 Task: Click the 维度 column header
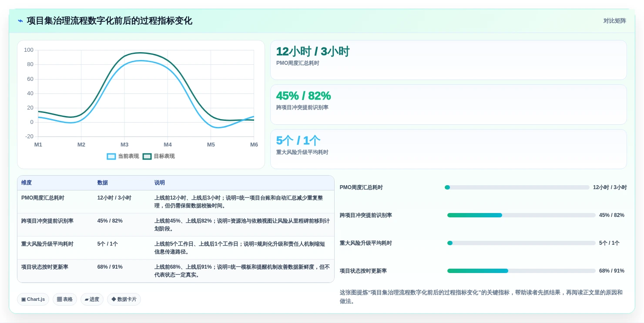27,183
